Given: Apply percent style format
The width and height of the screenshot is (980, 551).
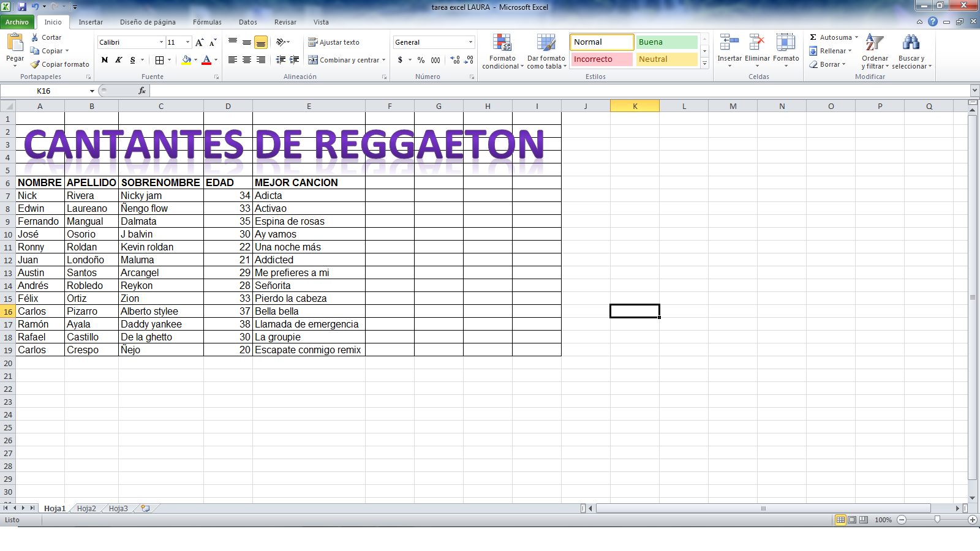Looking at the screenshot, I should [x=421, y=60].
